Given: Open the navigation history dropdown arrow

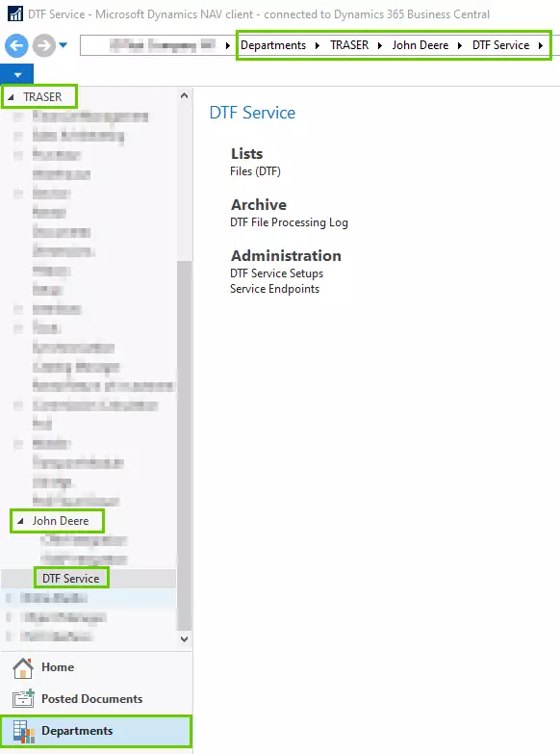Looking at the screenshot, I should tap(63, 45).
